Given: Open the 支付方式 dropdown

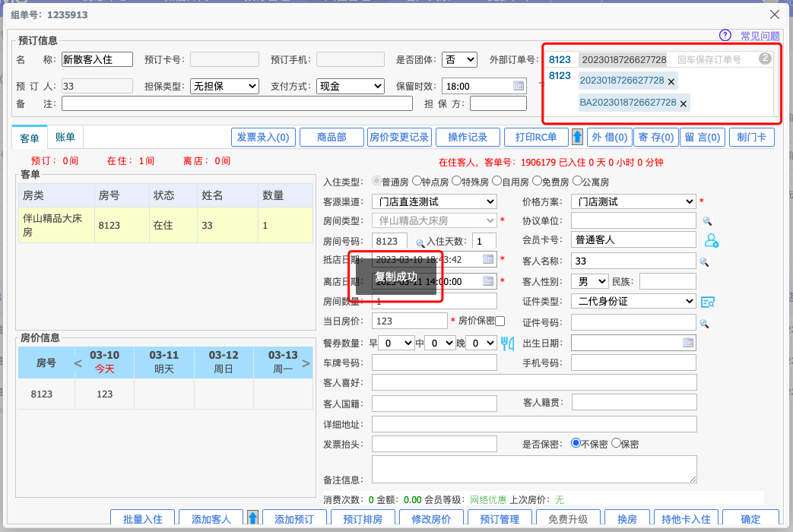Looking at the screenshot, I should pyautogui.click(x=351, y=86).
